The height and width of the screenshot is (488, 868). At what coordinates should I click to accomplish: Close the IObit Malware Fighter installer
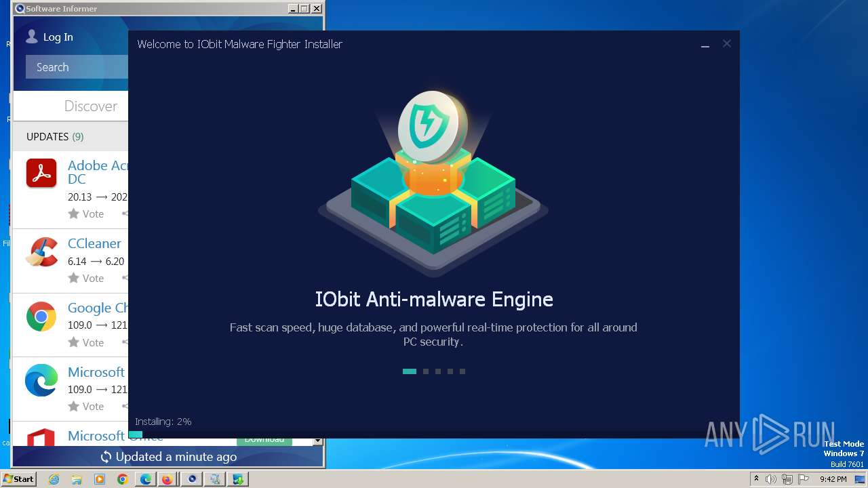tap(726, 43)
